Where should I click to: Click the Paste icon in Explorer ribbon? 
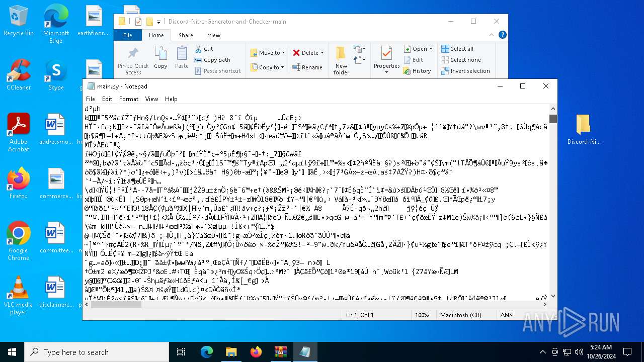pyautogui.click(x=182, y=57)
